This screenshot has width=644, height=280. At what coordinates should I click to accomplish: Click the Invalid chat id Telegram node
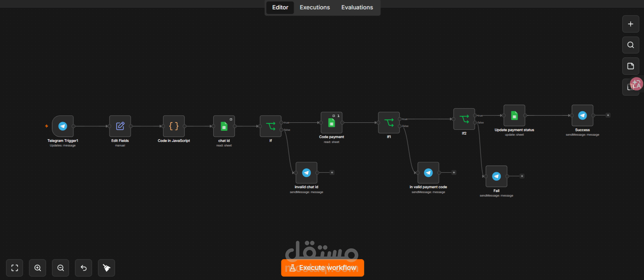click(x=307, y=173)
